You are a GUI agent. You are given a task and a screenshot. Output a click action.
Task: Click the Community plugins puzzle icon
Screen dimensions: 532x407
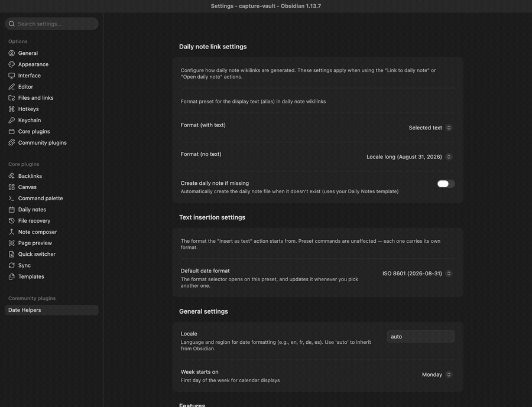pyautogui.click(x=12, y=143)
